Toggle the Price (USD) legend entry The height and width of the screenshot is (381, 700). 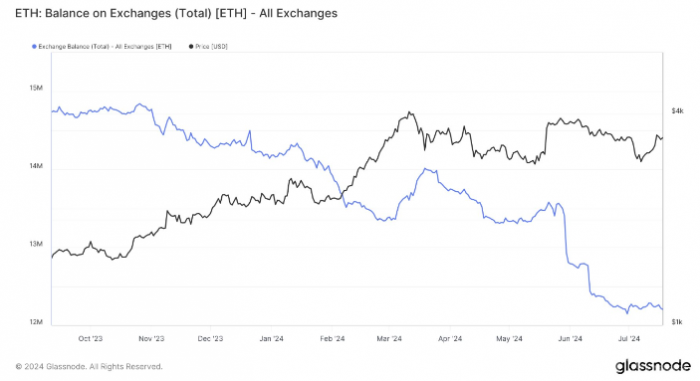coord(208,46)
